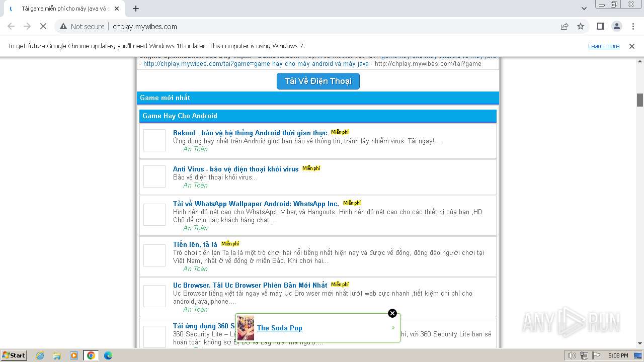Open the Windows Start menu
The height and width of the screenshot is (362, 644).
(14, 355)
